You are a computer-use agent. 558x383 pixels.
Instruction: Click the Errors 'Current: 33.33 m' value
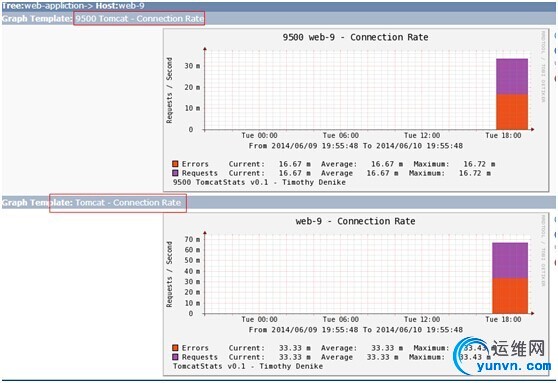[269, 348]
